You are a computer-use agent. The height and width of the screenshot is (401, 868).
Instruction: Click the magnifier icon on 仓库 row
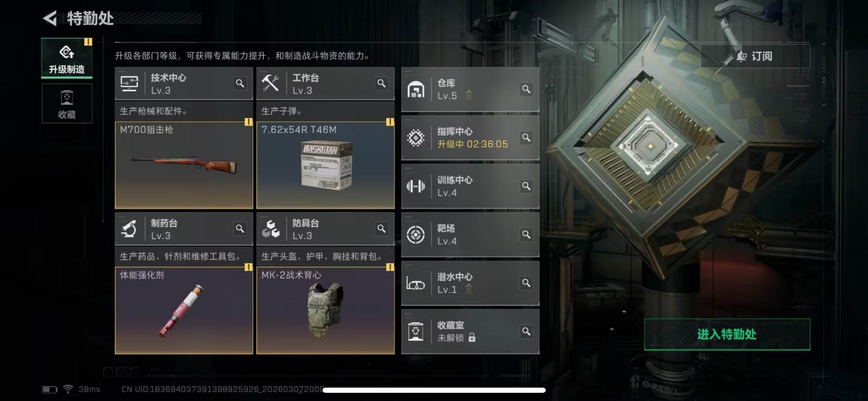click(x=526, y=89)
